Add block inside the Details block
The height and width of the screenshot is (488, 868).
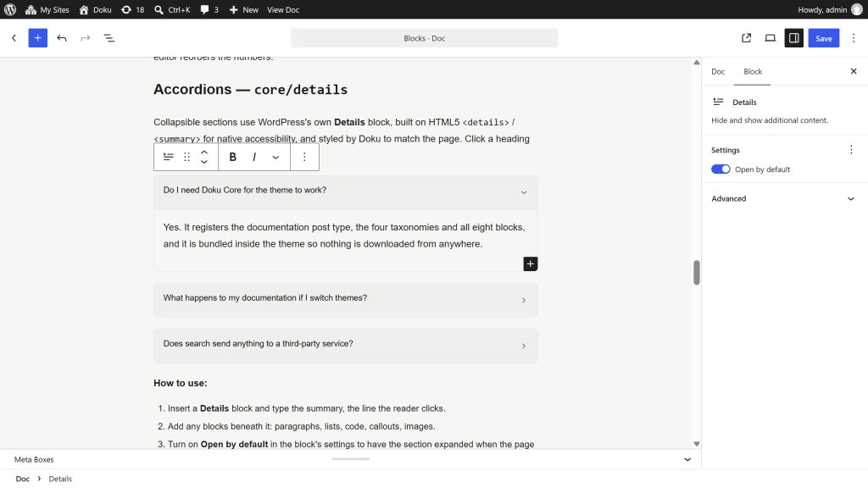coord(531,264)
